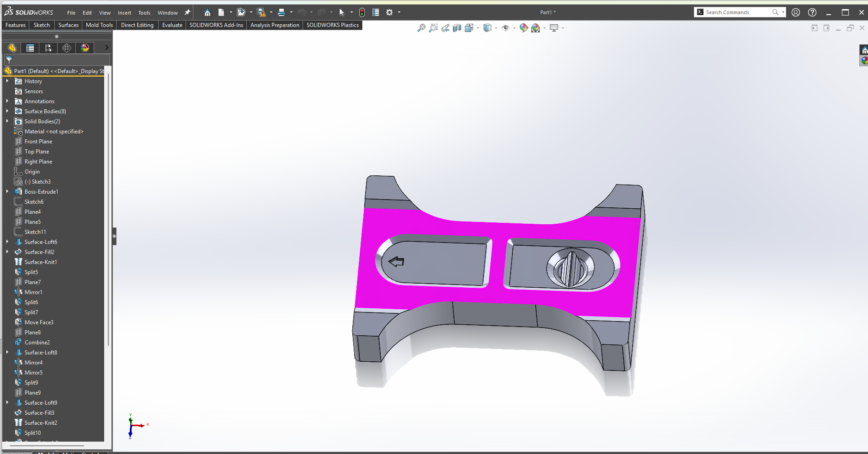Open the DisplayManager color ball tab

85,48
